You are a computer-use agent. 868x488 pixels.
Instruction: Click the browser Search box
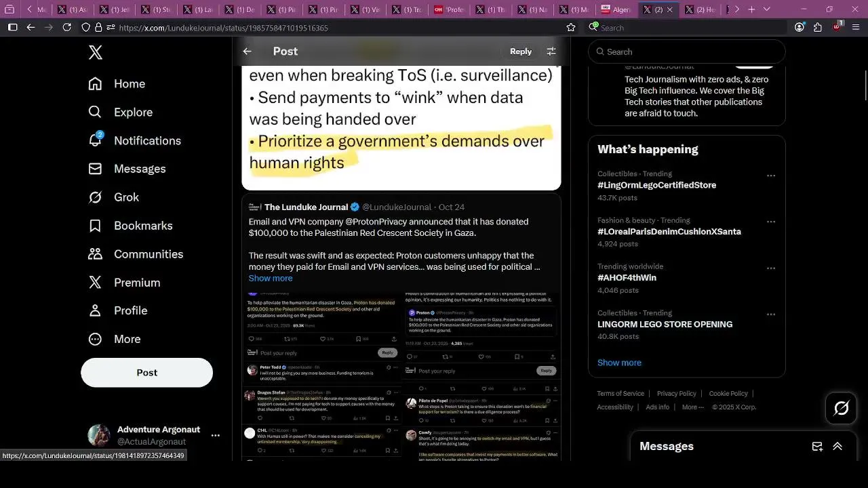coord(687,27)
